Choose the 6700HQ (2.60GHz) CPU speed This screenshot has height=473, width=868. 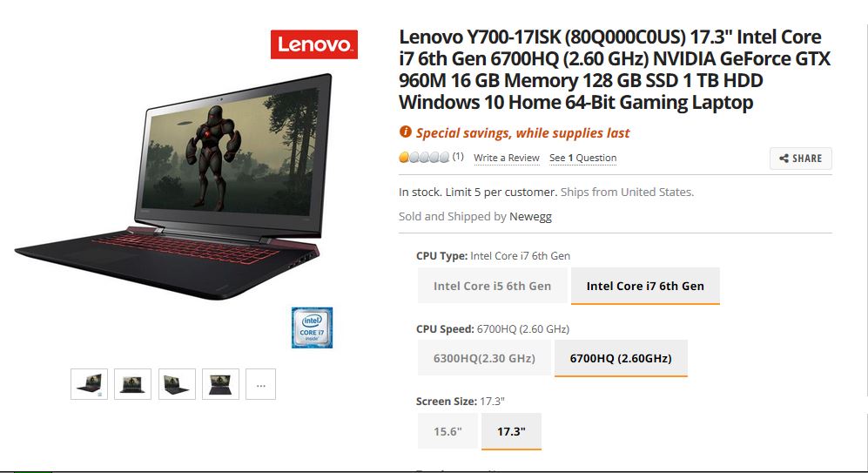point(621,358)
